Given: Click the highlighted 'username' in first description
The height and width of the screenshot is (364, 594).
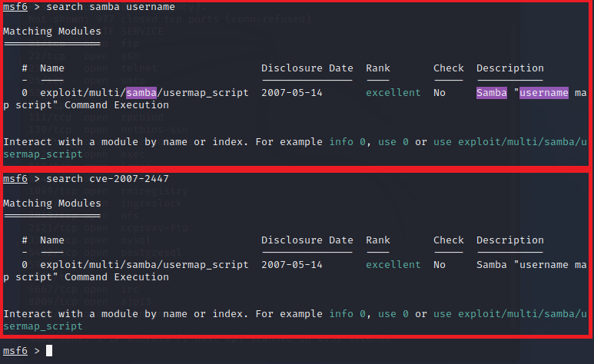Looking at the screenshot, I should (x=543, y=93).
